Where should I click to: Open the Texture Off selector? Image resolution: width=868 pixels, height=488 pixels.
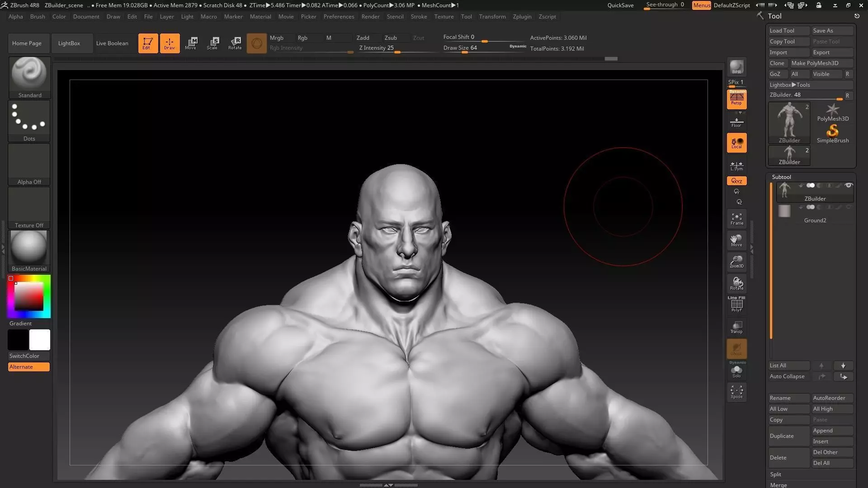[x=29, y=208]
